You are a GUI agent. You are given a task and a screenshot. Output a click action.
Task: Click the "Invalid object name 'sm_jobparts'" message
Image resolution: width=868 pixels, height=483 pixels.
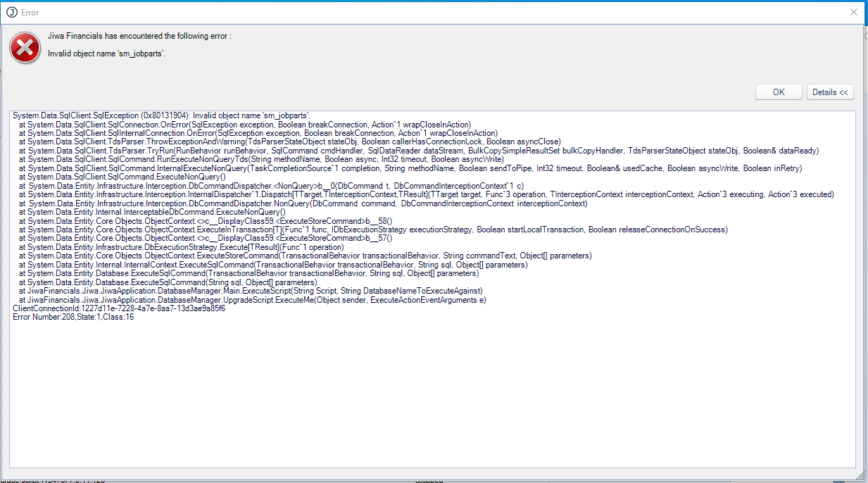[x=106, y=53]
